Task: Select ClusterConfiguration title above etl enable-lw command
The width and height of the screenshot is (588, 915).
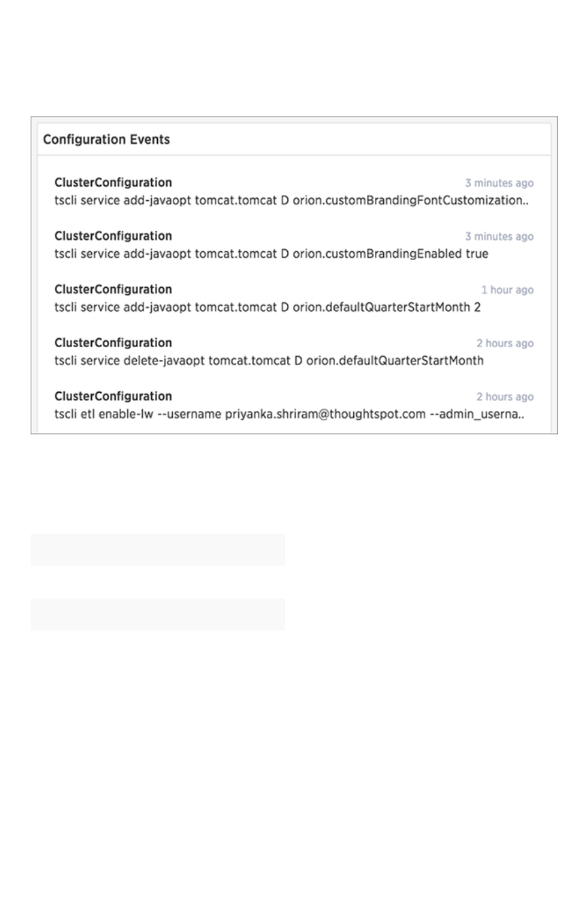Action: click(x=113, y=396)
